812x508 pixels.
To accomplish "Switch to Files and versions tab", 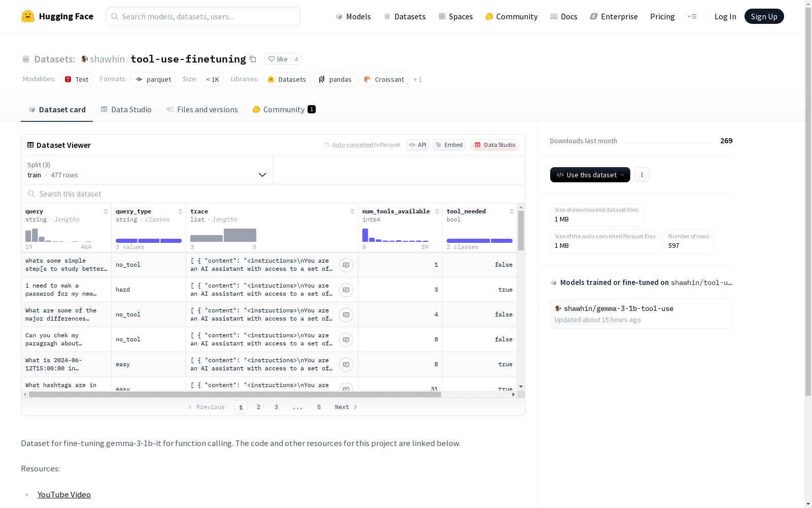I will [x=202, y=110].
